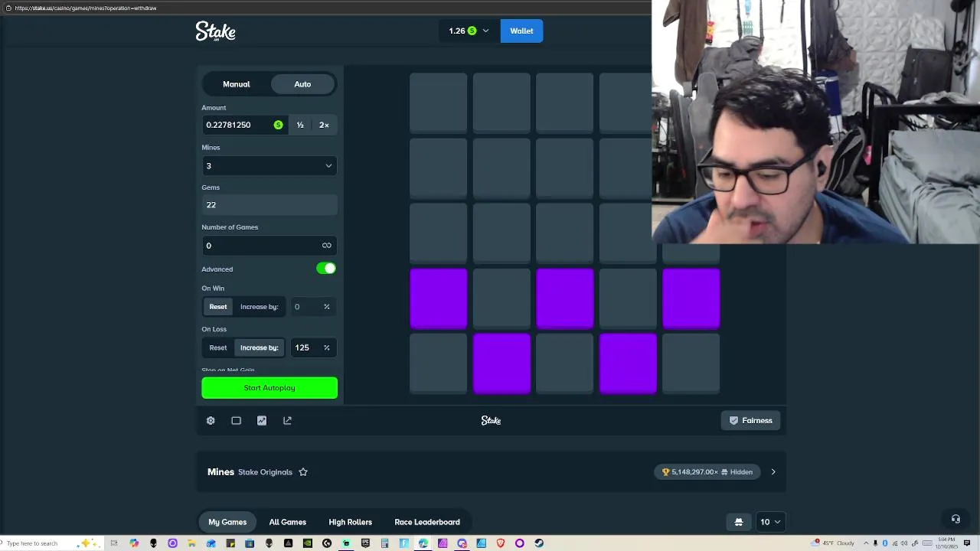Viewport: 980px width, 551px height.
Task: Toggle the Advanced switch off
Action: pyautogui.click(x=326, y=269)
